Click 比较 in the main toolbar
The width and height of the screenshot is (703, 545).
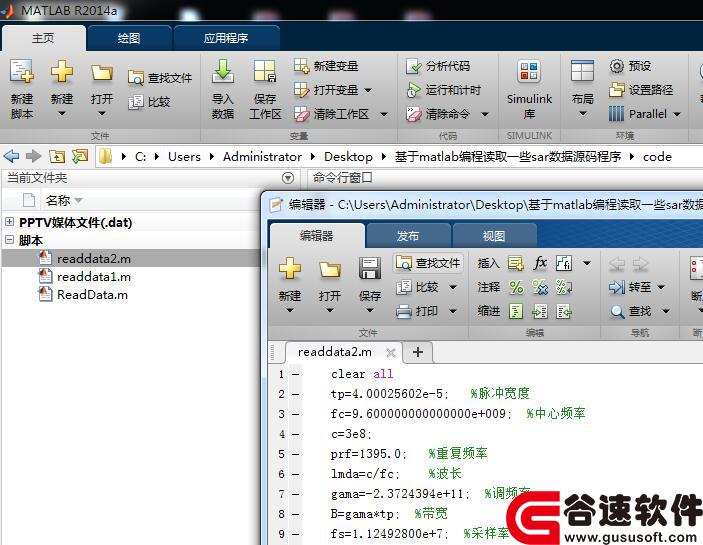pyautogui.click(x=149, y=102)
